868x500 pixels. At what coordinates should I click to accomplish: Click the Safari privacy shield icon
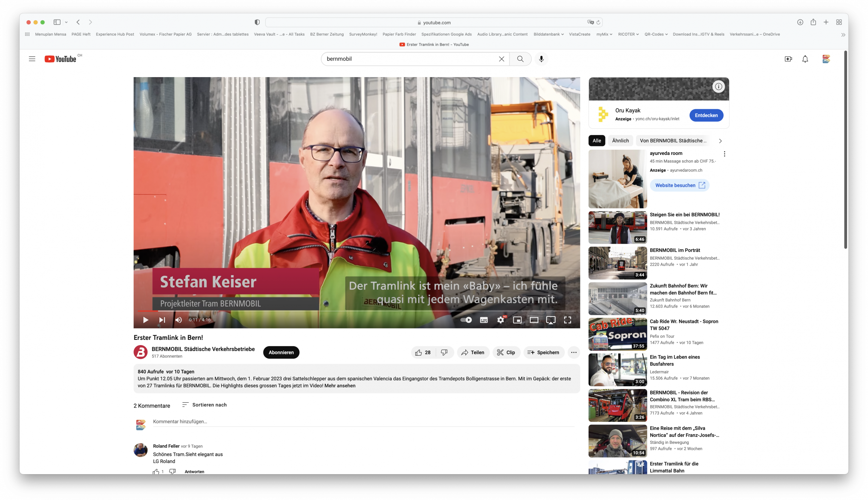tap(257, 22)
